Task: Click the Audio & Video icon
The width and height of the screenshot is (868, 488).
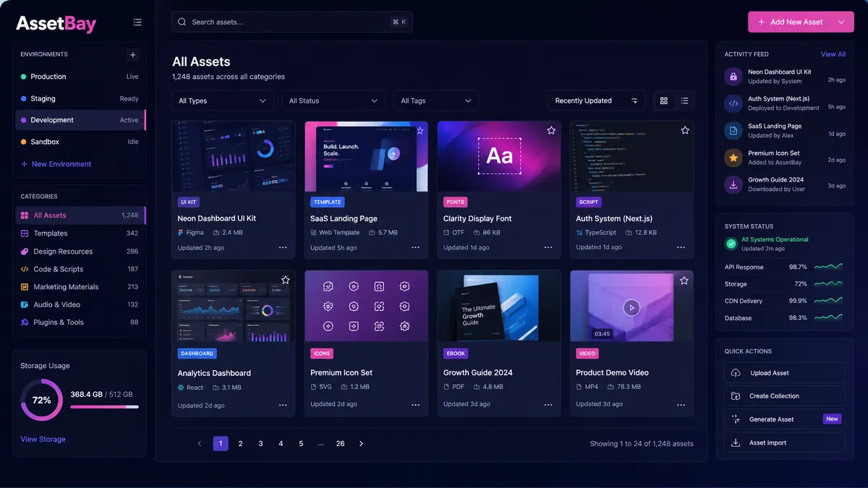Action: coord(25,304)
